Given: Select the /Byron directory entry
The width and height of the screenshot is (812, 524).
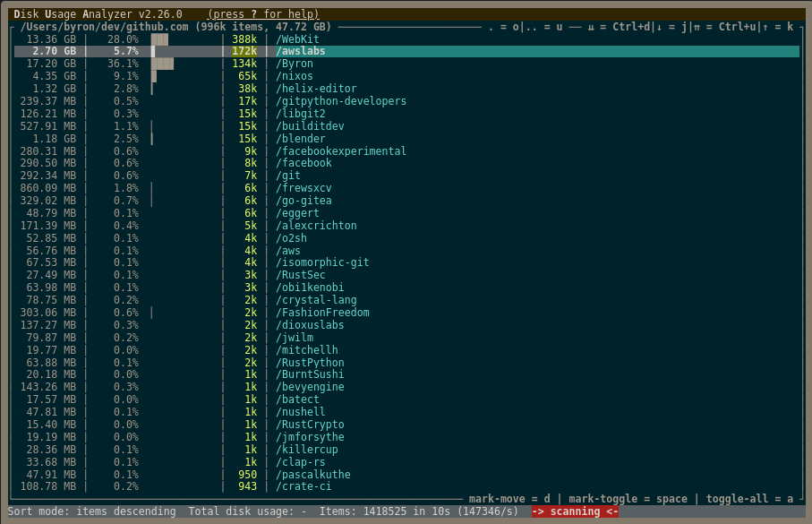Looking at the screenshot, I should (406, 64).
